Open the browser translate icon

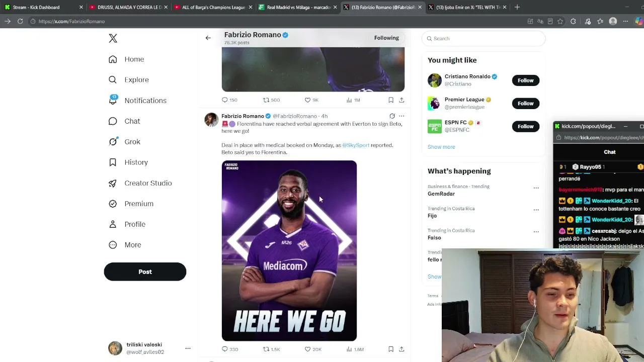540,21
